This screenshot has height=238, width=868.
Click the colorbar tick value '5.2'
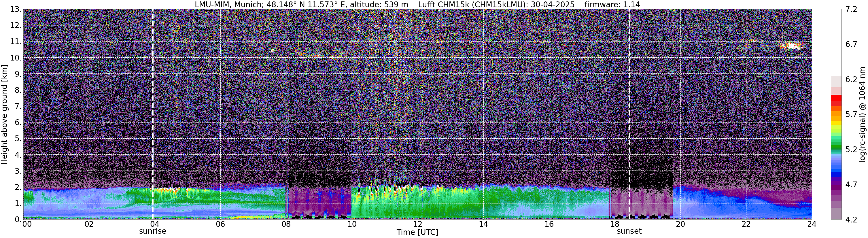[x=851, y=150]
